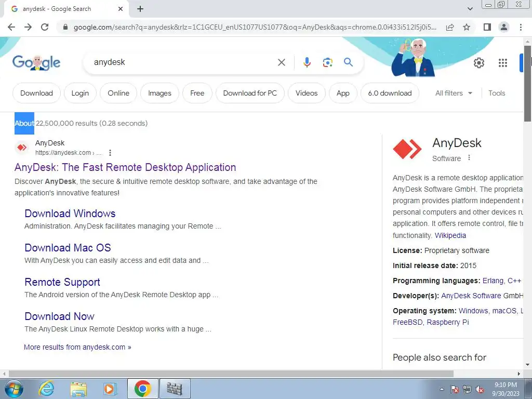The width and height of the screenshot is (532, 399).
Task: Open the Windows operating system link
Action: coord(473,311)
